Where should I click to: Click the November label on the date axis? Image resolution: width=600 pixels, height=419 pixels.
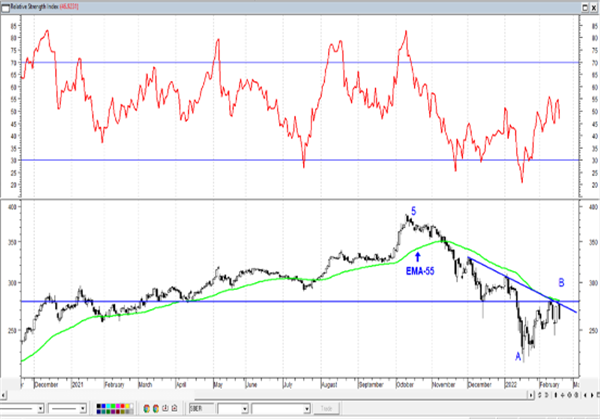[x=443, y=385]
